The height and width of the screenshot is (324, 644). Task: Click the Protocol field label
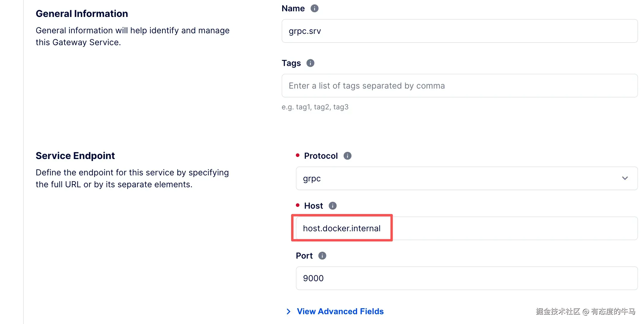[x=321, y=156]
